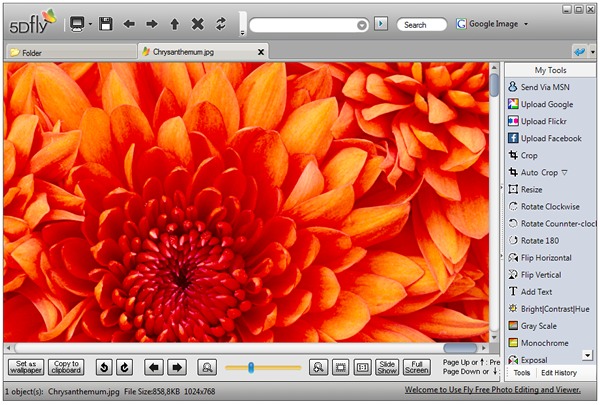Click fit to window icon
600x405 pixels.
(340, 367)
